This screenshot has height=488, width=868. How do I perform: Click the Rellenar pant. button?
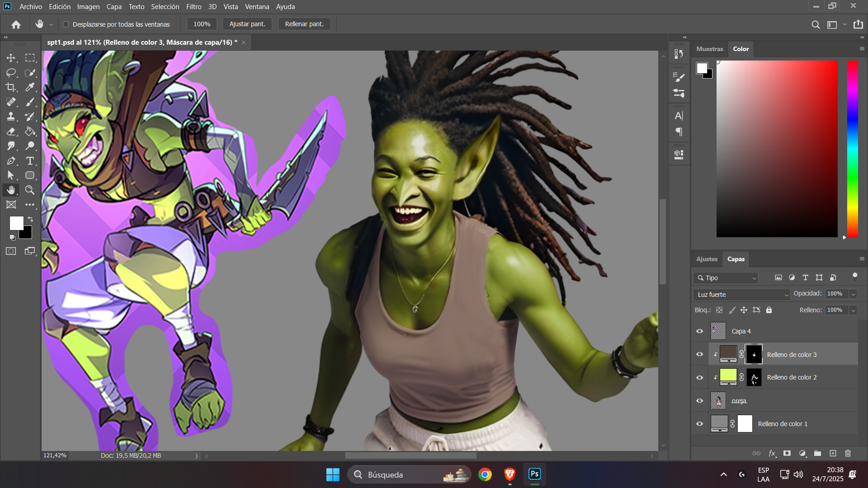[304, 24]
